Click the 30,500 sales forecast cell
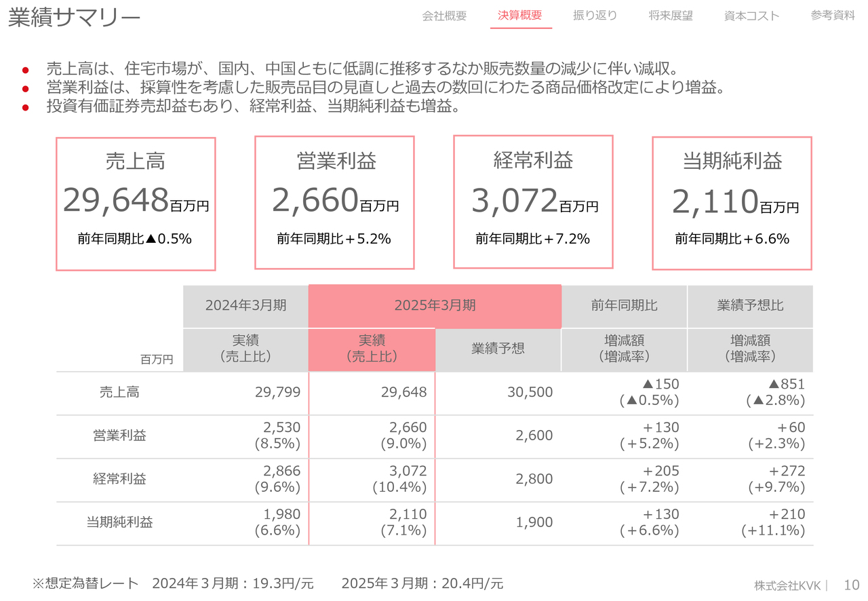 pos(530,392)
